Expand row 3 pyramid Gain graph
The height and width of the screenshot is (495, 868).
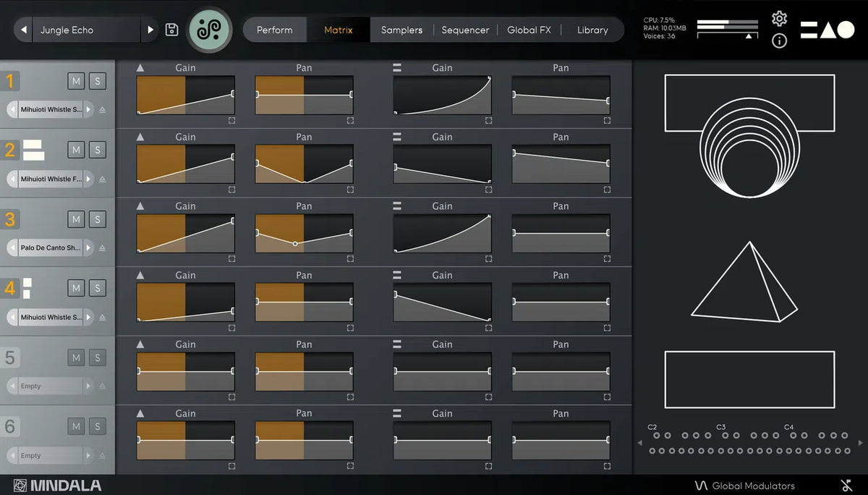click(x=231, y=258)
